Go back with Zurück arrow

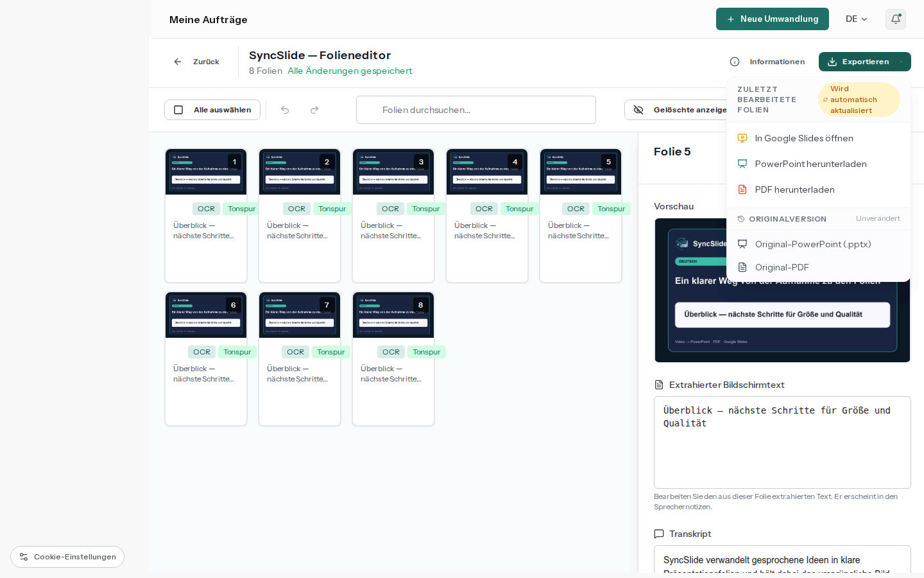click(x=178, y=62)
